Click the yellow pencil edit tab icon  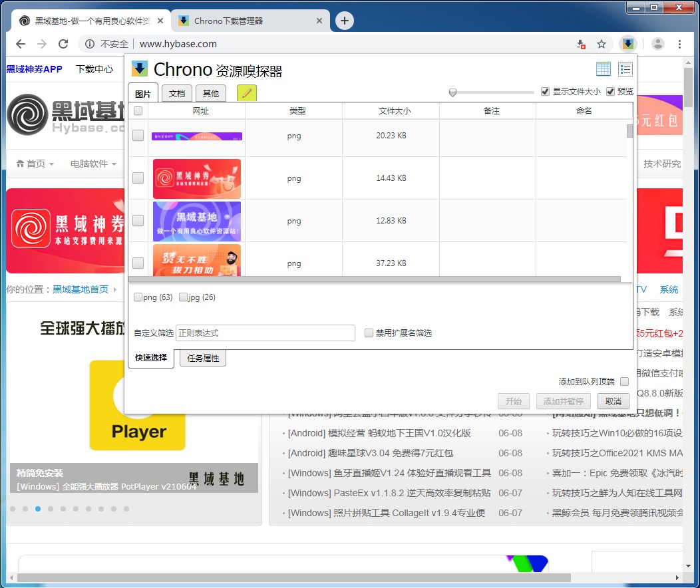tap(246, 93)
